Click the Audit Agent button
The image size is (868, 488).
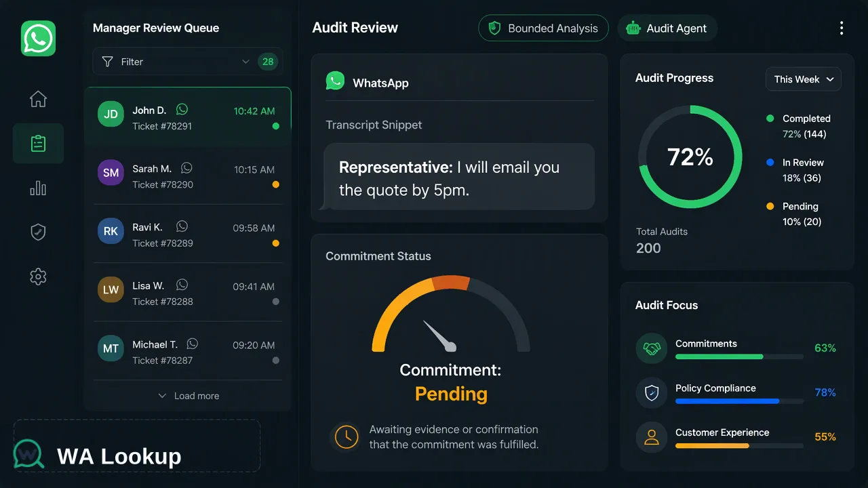click(667, 28)
